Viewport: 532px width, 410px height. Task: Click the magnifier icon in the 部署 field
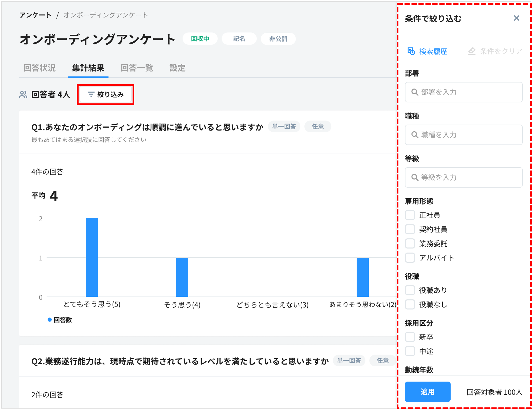(415, 92)
